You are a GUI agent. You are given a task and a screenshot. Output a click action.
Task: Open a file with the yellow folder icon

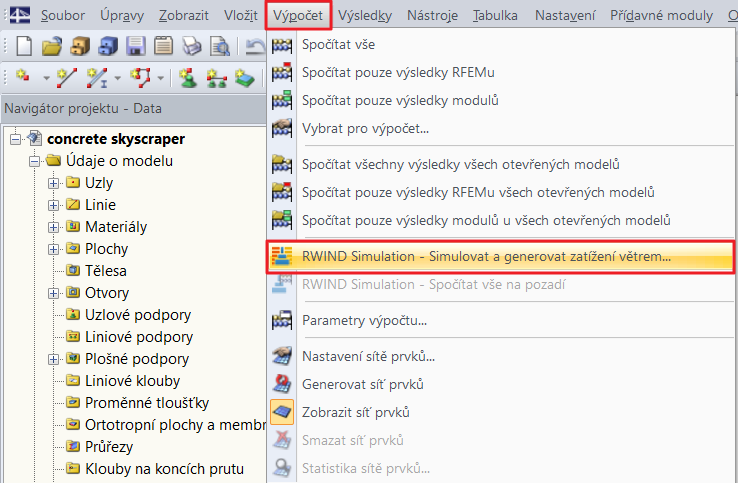pos(52,46)
